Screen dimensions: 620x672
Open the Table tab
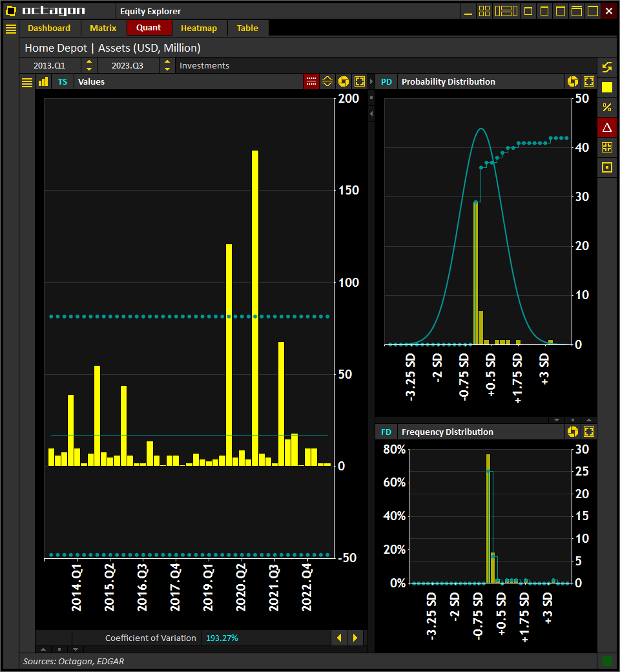(247, 28)
